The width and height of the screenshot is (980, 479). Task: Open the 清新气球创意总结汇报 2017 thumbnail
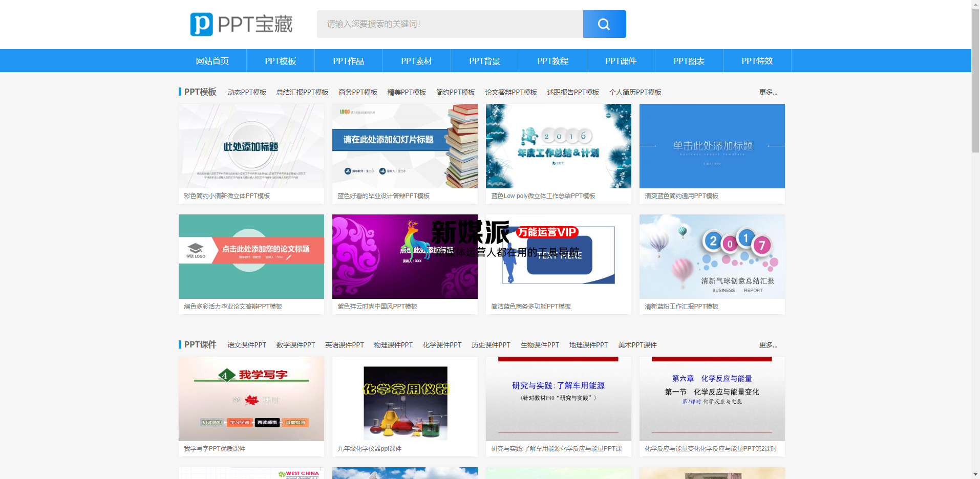(712, 256)
